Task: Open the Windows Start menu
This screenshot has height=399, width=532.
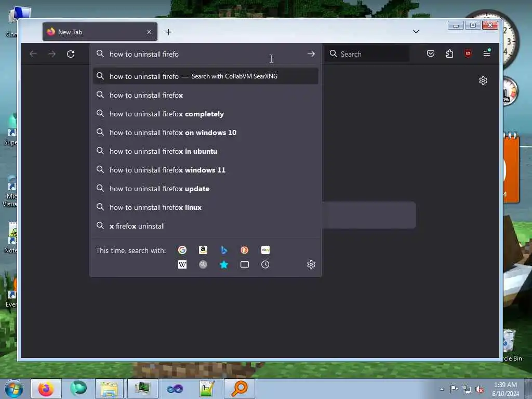Action: pyautogui.click(x=14, y=389)
